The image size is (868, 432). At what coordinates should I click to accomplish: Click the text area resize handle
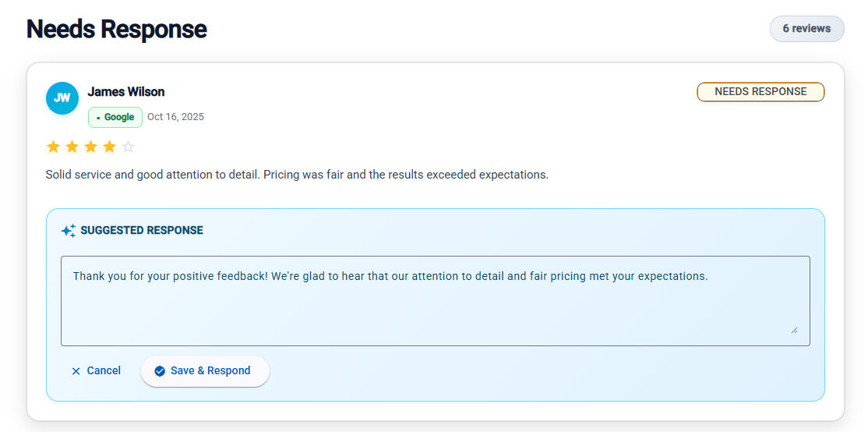click(794, 330)
